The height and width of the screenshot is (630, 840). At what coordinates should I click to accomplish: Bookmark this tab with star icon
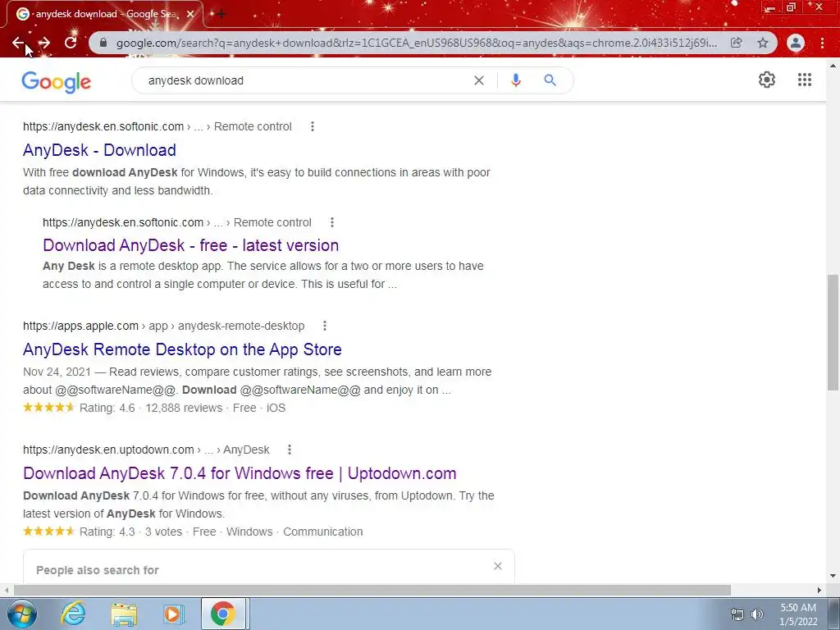(763, 43)
